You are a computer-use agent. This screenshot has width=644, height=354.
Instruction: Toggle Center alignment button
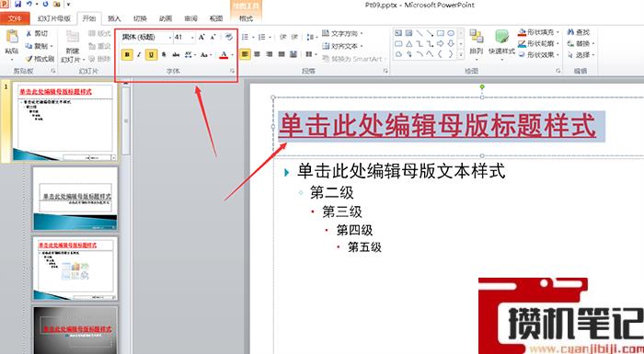click(x=257, y=54)
